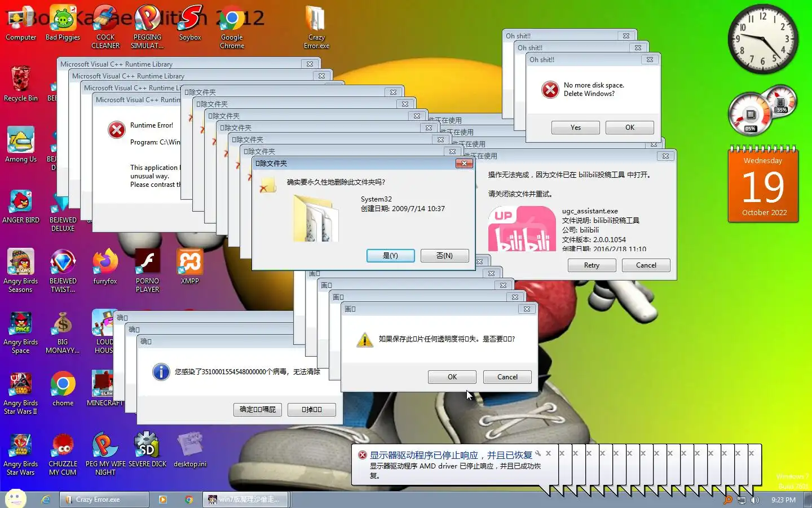Viewport: 812px width, 508px height.
Task: Click the 'ugc_assistant.exe' file name text
Action: coord(590,211)
